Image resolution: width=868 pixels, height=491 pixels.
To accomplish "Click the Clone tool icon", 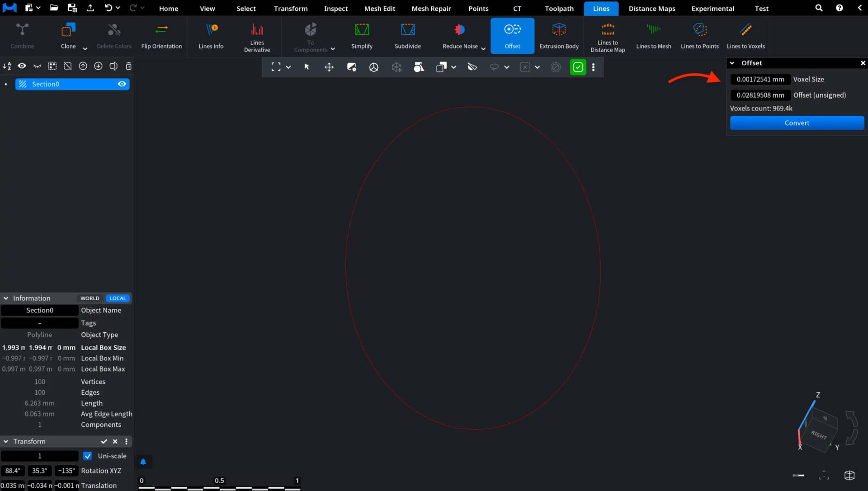I will pos(68,30).
